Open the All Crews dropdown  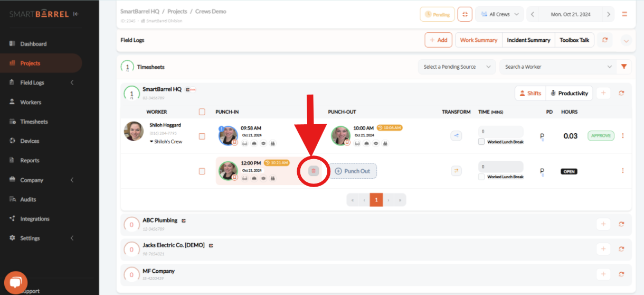pos(499,14)
